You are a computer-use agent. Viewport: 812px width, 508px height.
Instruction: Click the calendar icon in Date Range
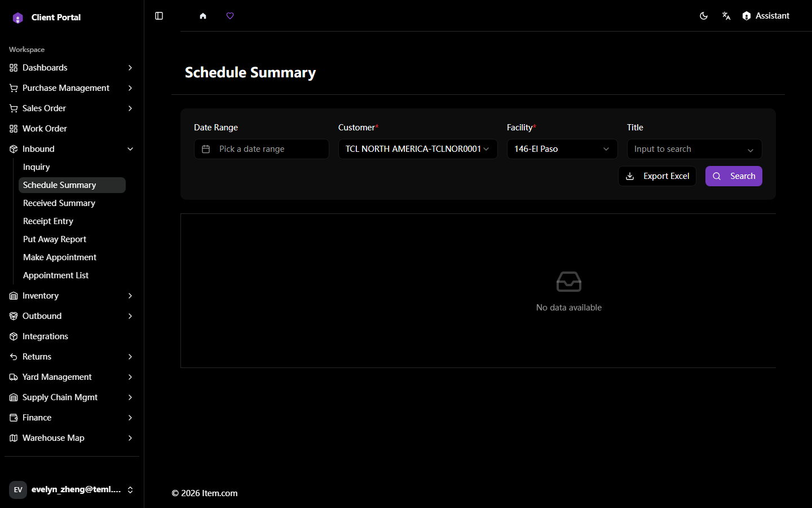pyautogui.click(x=206, y=149)
